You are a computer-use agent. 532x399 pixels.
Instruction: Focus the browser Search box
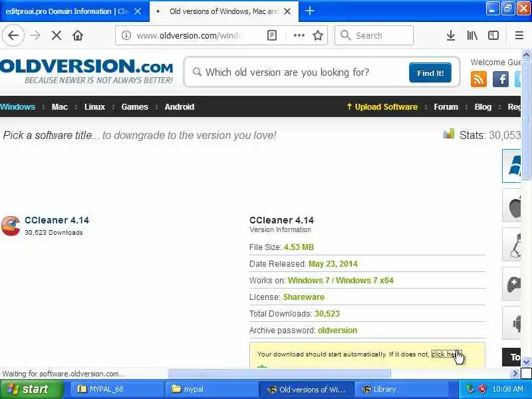click(x=374, y=35)
